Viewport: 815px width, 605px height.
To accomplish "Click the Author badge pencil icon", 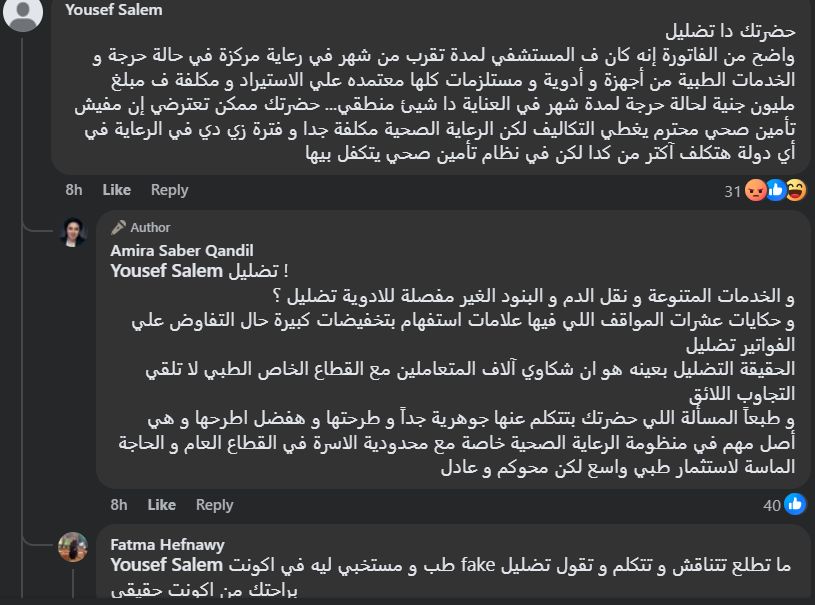I will [118, 227].
